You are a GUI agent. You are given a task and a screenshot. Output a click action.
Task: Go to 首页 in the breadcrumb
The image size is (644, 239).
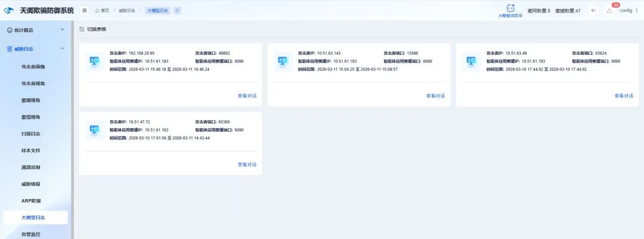[102, 11]
